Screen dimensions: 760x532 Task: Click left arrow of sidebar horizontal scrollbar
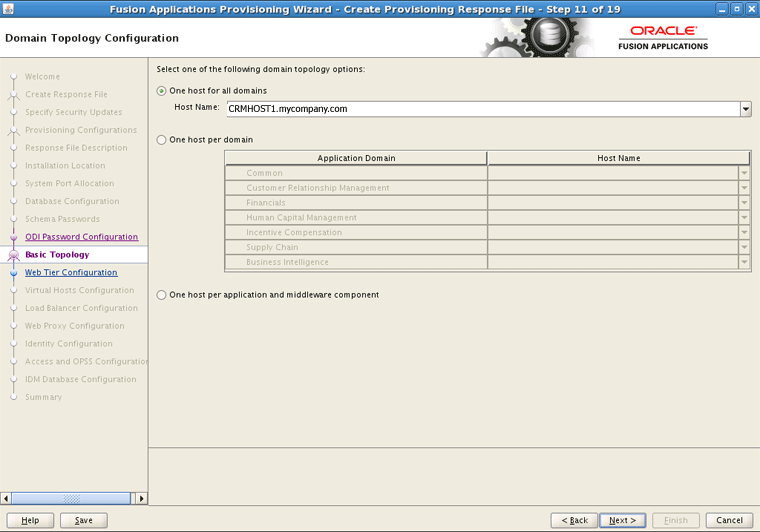point(6,498)
